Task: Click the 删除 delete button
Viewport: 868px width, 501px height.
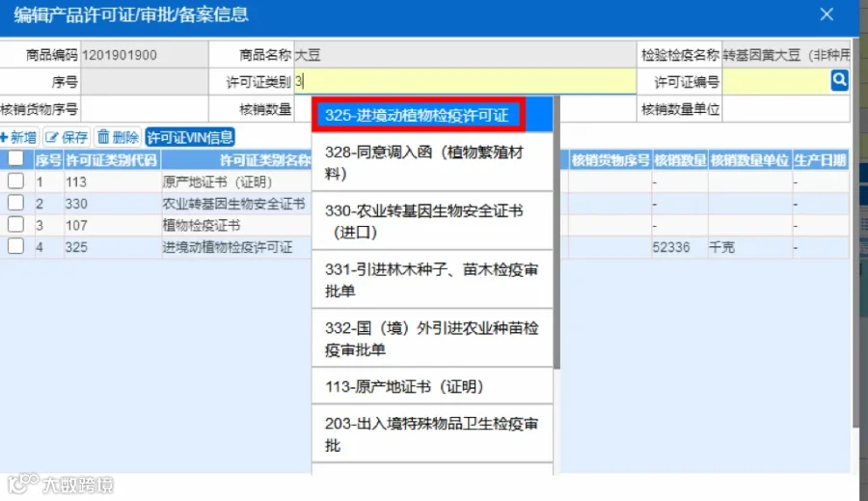Action: click(x=118, y=137)
